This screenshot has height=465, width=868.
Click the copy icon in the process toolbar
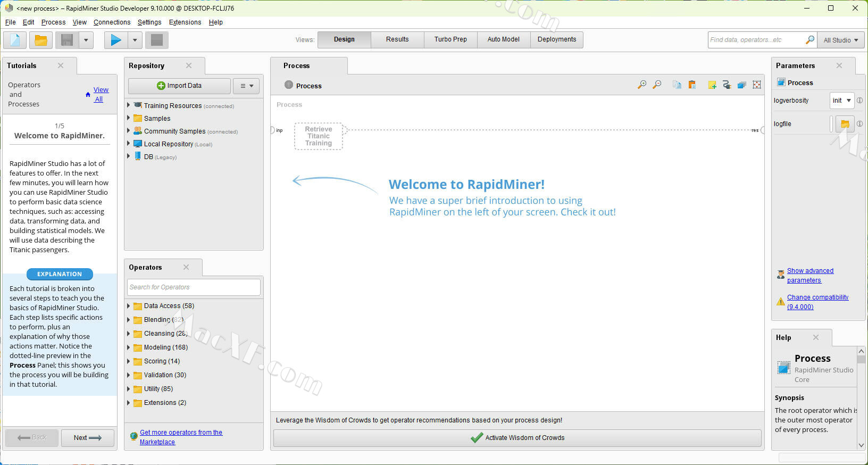(x=677, y=85)
